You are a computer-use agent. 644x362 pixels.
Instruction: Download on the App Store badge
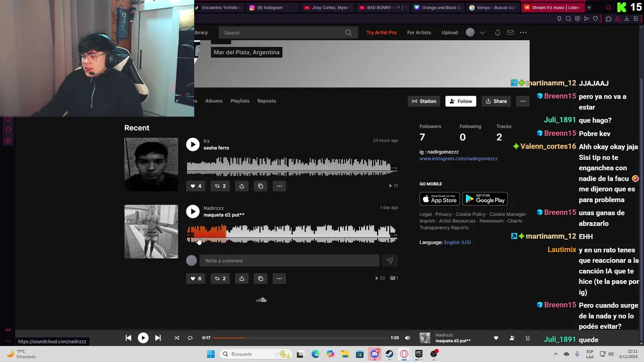click(x=440, y=199)
